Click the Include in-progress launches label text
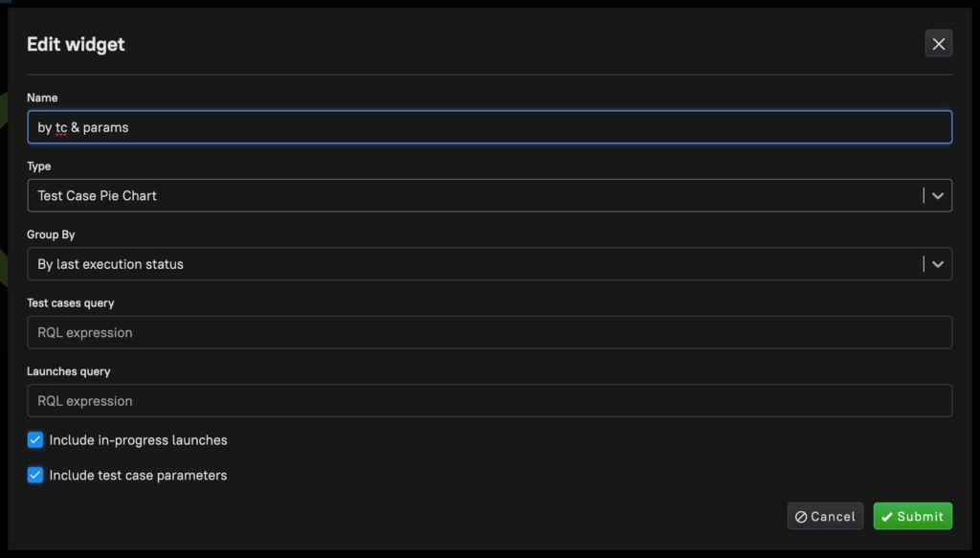Viewport: 980px width, 558px height. point(138,440)
